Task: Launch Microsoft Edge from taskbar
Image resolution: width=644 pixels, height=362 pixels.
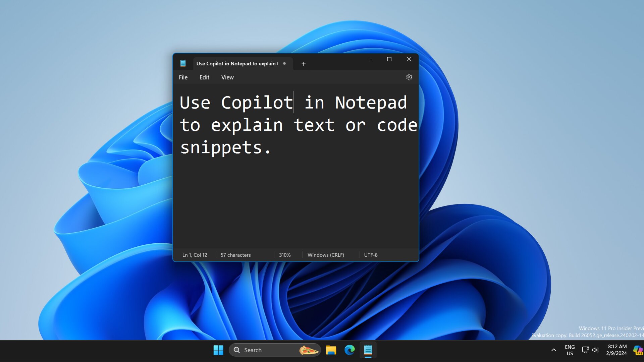Action: (350, 350)
